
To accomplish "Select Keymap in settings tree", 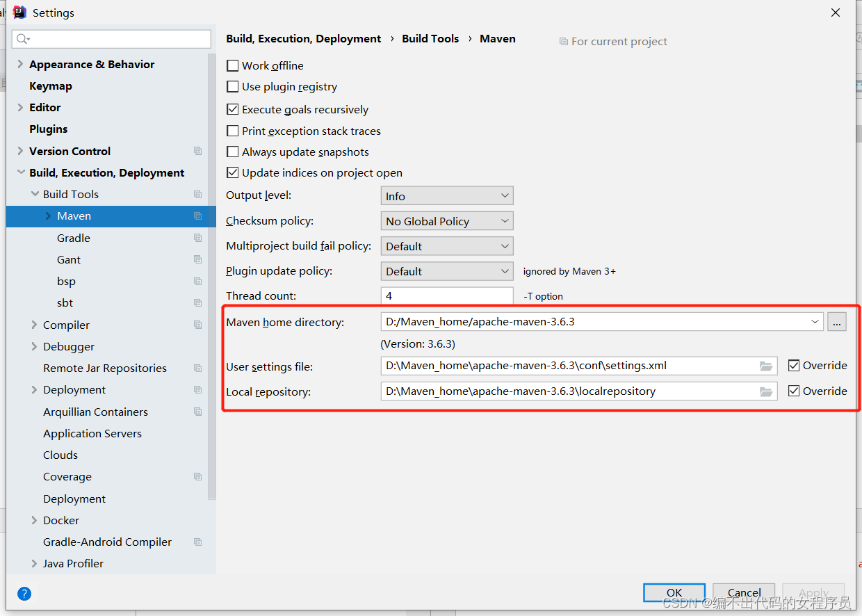I will pos(51,86).
